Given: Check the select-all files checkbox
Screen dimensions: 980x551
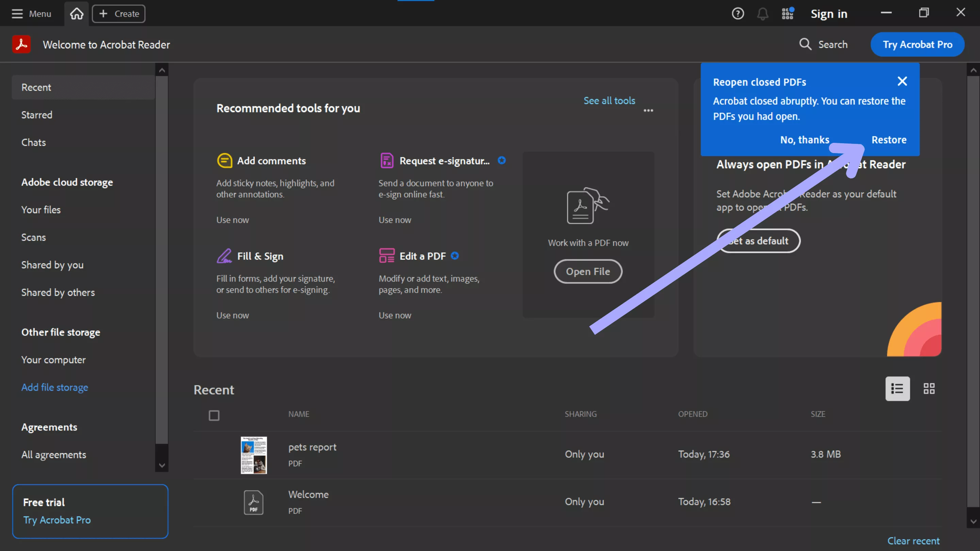Looking at the screenshot, I should tap(214, 415).
